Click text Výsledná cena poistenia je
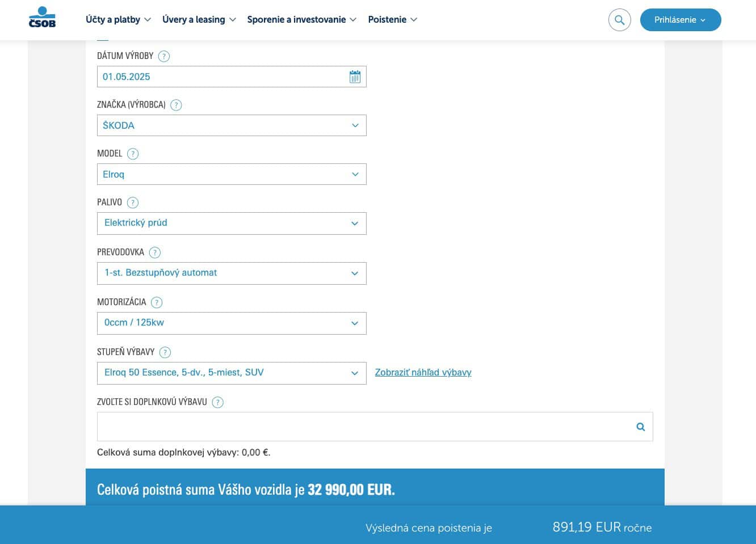This screenshot has width=756, height=544. coord(429,528)
